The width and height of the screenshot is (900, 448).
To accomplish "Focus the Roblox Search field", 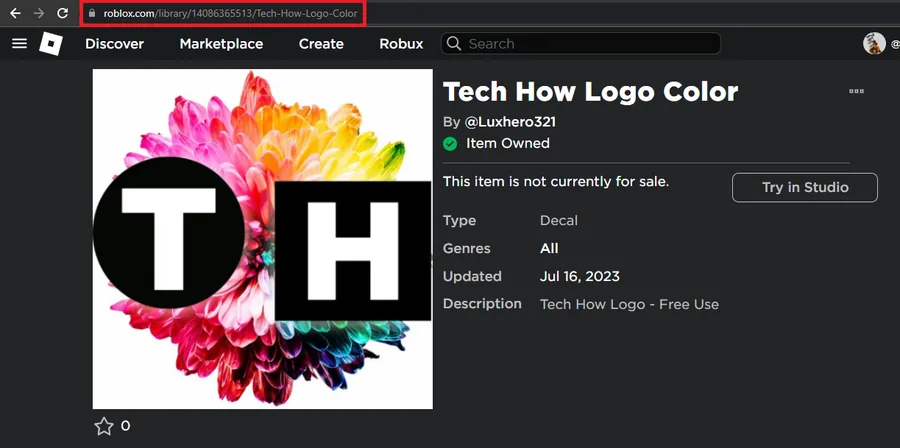I will [x=581, y=44].
